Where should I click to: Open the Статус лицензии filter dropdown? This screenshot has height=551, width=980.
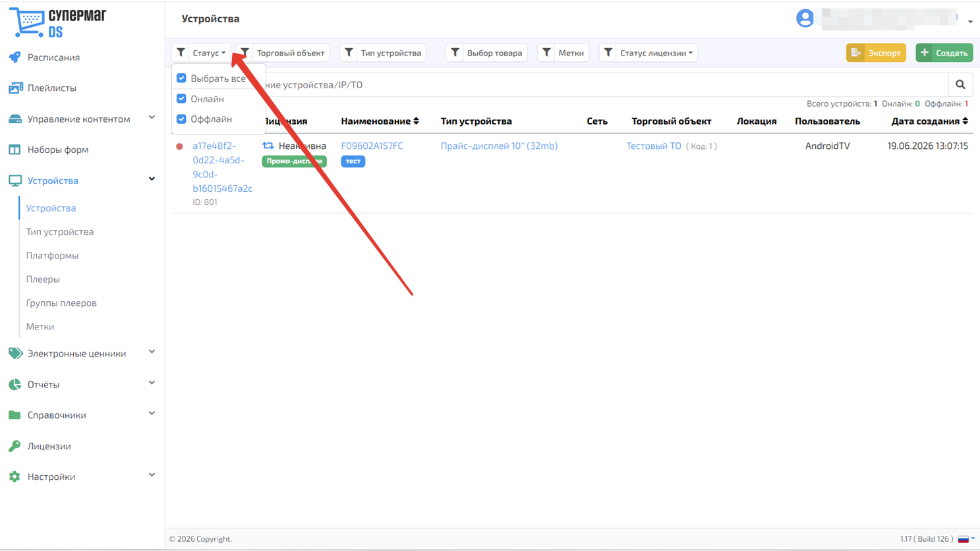[x=649, y=53]
